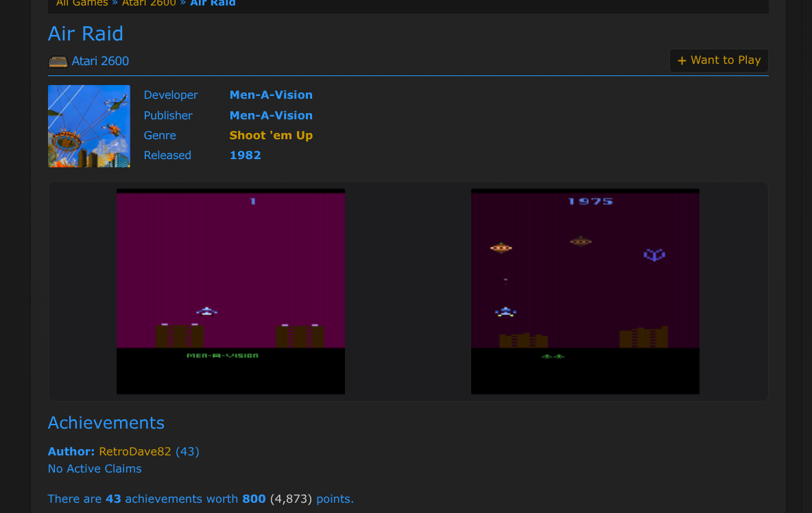Click the Author label
Image resolution: width=812 pixels, height=513 pixels.
(71, 451)
